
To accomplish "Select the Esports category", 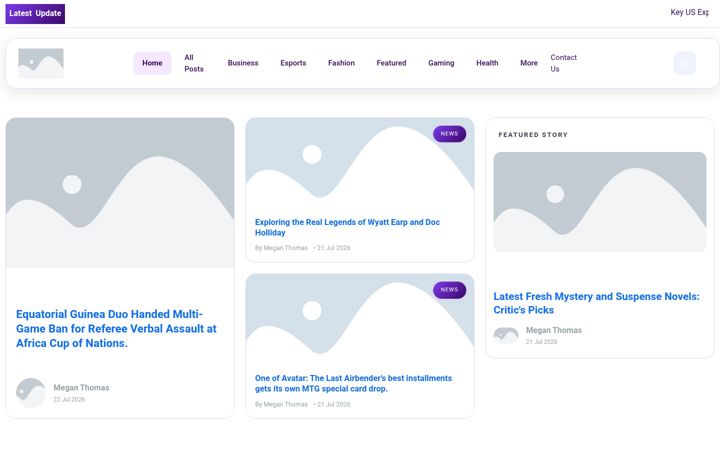I will click(293, 63).
